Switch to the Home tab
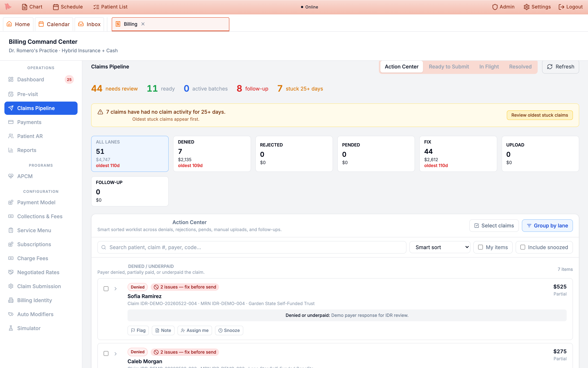This screenshot has height=368, width=588. (x=18, y=24)
